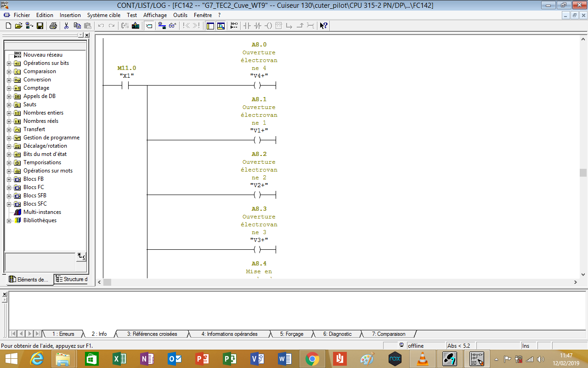Insert an empty box element
The width and height of the screenshot is (588, 368).
279,26
